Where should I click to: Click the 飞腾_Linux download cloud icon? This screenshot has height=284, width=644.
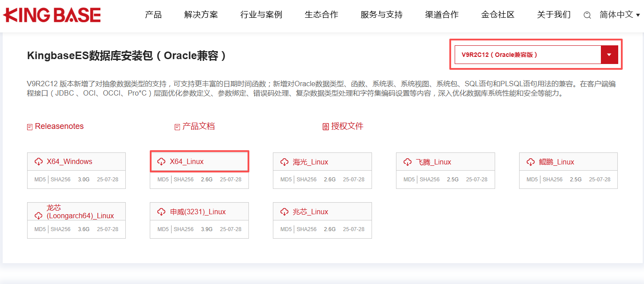[x=408, y=162]
